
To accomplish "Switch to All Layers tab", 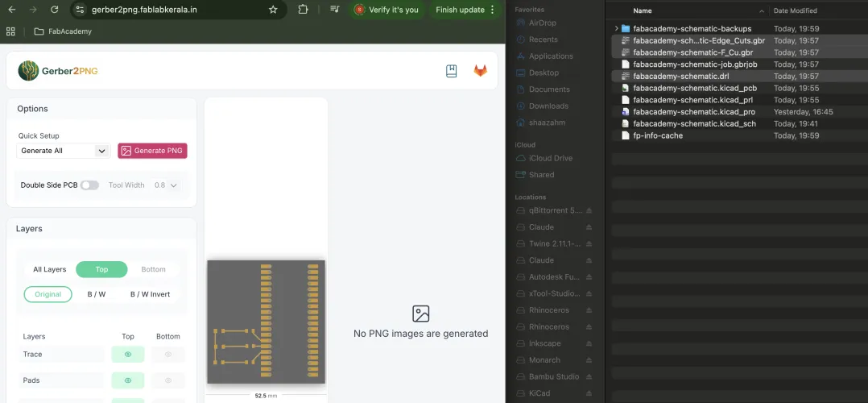I will [x=50, y=269].
